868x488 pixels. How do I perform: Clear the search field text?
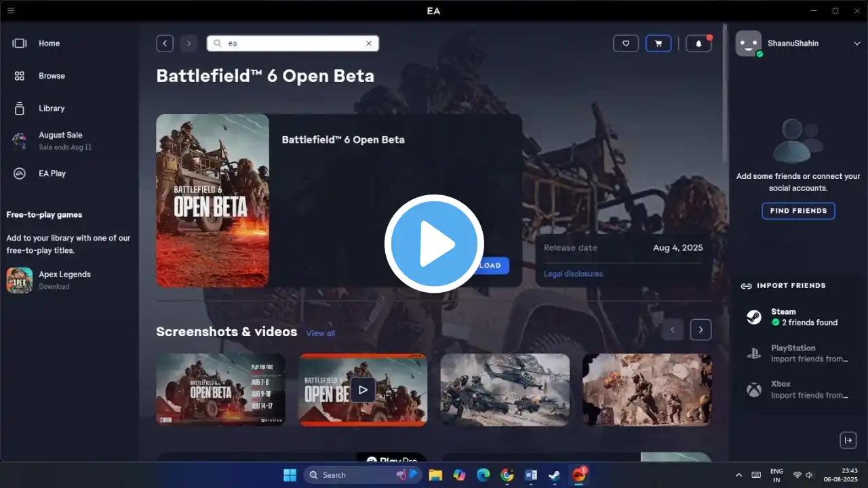(369, 43)
